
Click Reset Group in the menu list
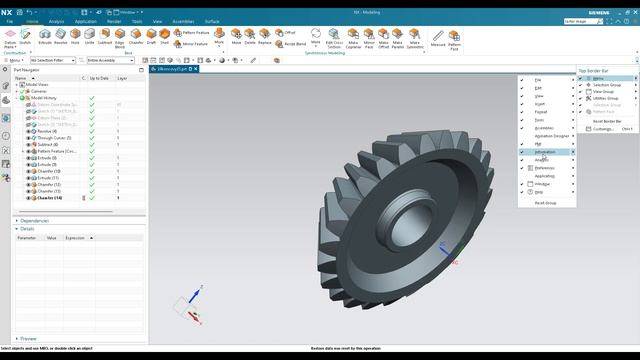pyautogui.click(x=545, y=203)
